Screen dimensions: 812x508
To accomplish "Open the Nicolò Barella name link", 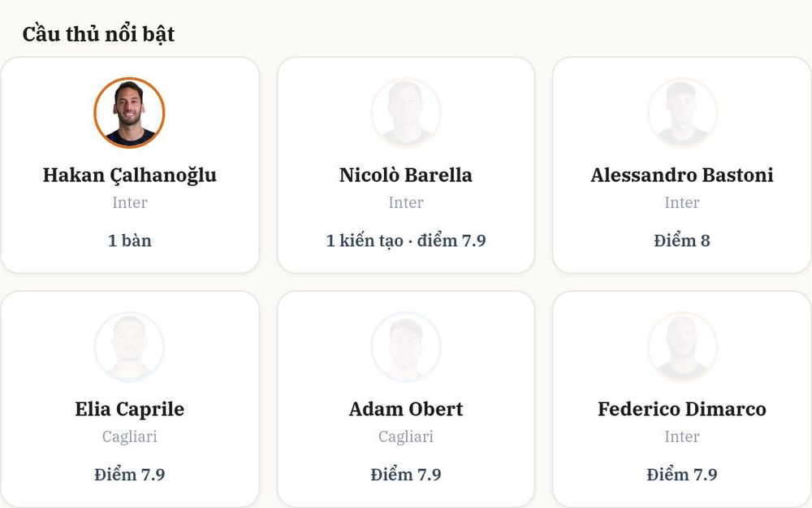I will pos(405,176).
